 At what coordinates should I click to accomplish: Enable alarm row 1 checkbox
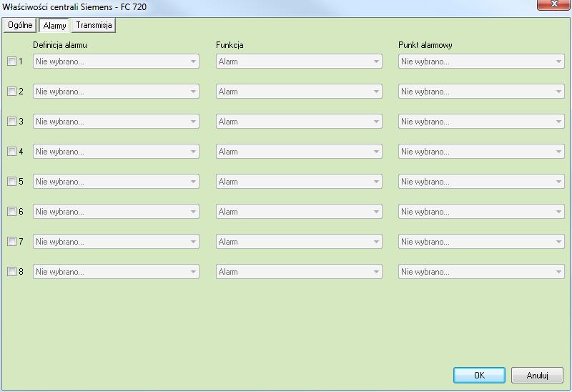pos(11,62)
